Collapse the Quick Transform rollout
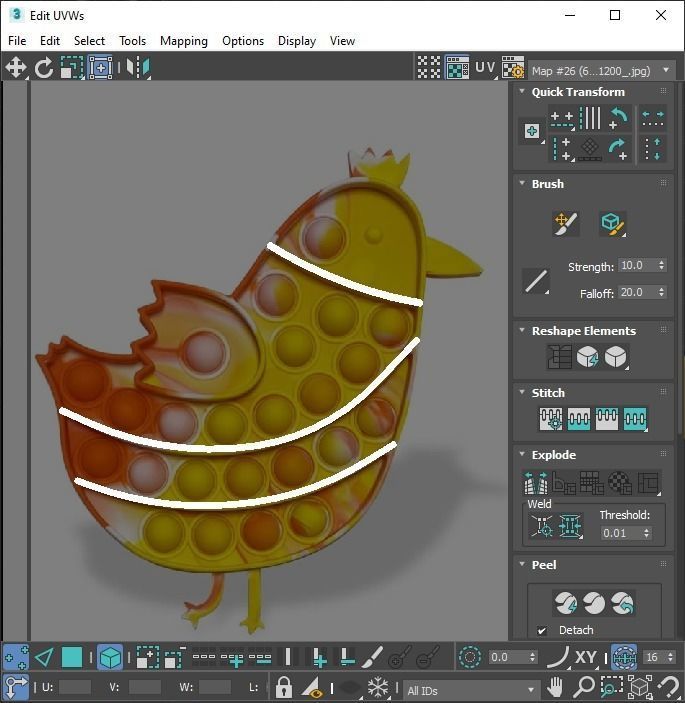This screenshot has width=685, height=703. [x=522, y=91]
